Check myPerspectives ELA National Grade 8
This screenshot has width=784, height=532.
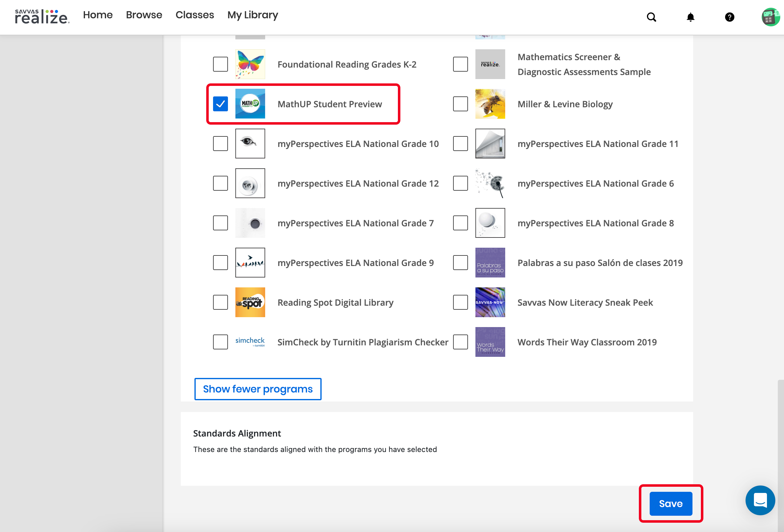(461, 223)
